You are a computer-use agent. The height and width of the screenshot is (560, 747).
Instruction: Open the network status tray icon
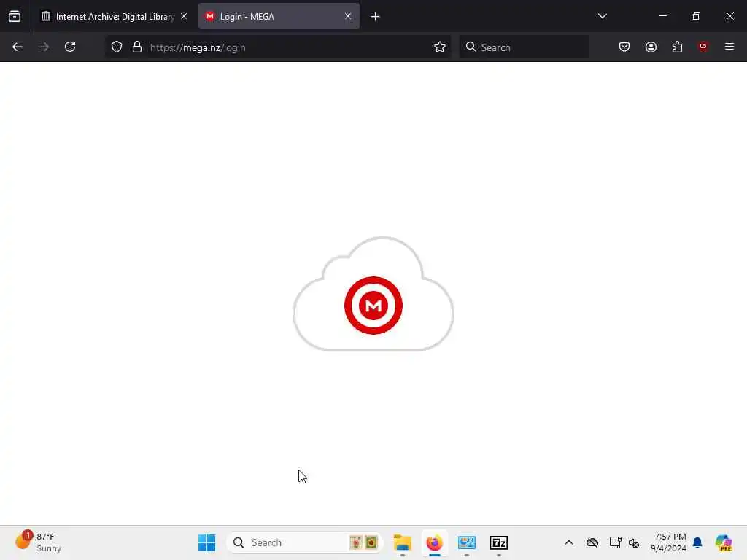(615, 542)
